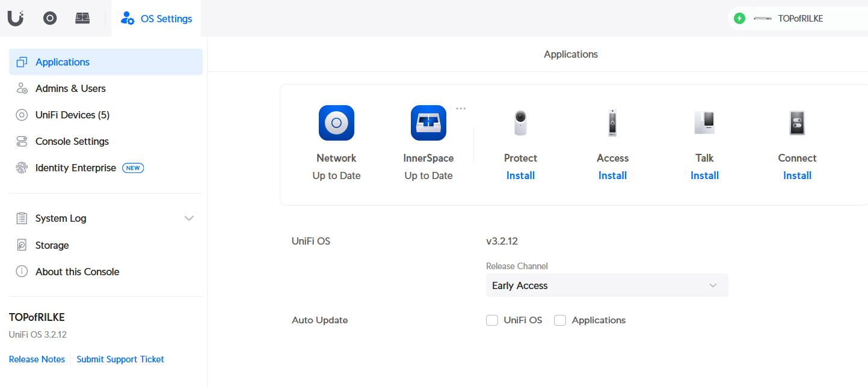
Task: Open the Network application icon in top bar
Action: 50,18
